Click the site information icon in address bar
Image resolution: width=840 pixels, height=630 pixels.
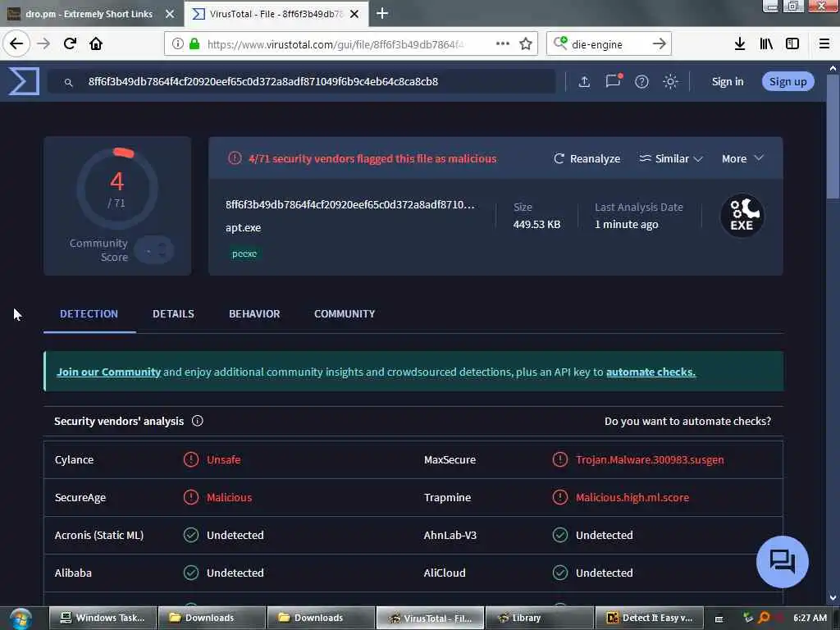[x=177, y=44]
